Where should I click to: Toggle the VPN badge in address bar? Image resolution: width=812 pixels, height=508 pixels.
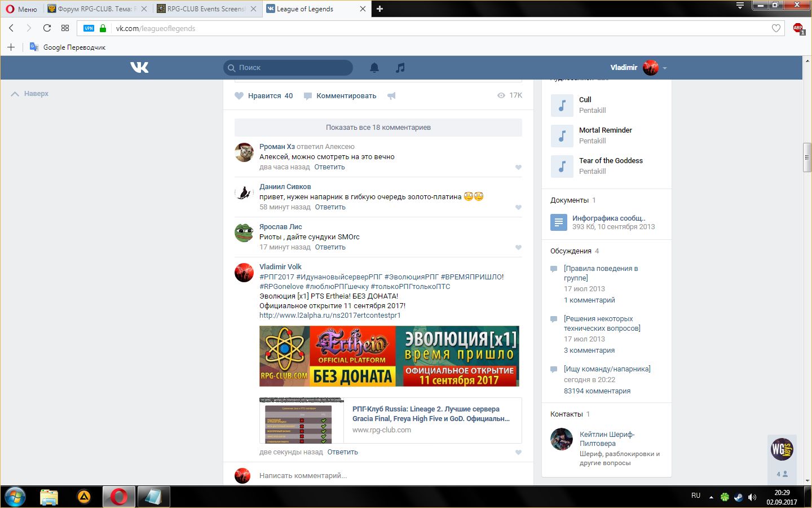[89, 28]
